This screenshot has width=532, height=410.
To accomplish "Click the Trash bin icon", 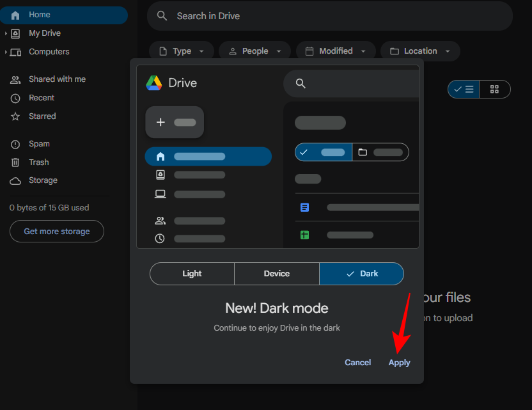I will [15, 162].
